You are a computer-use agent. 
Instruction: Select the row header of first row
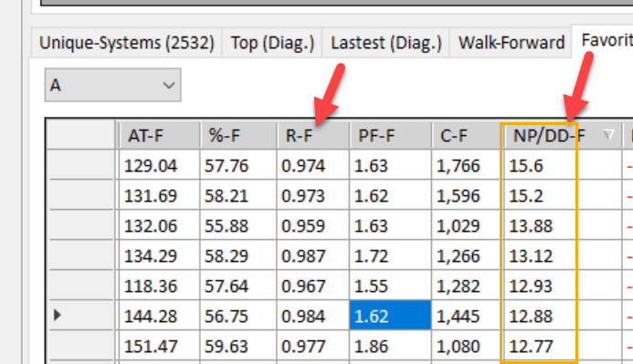tap(80, 165)
